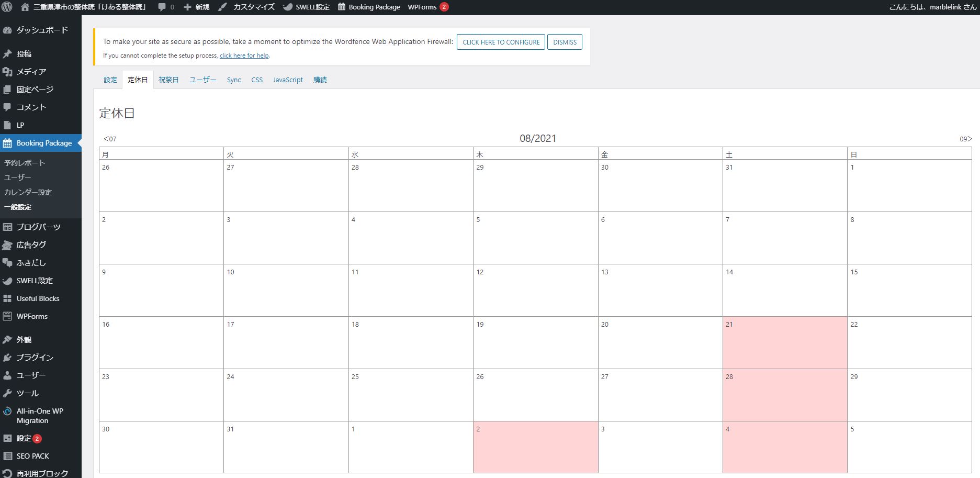Click the Booking Package calendar icon in admin bar

click(342, 7)
